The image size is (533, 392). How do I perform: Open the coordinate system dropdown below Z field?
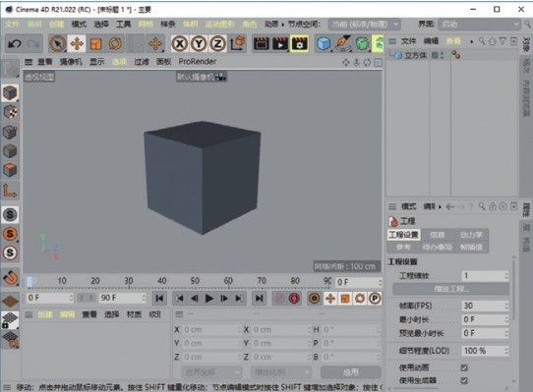pyautogui.click(x=210, y=372)
